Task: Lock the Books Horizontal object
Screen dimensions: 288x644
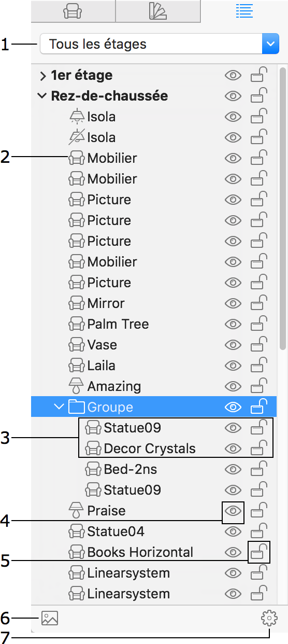Action: pyautogui.click(x=259, y=552)
